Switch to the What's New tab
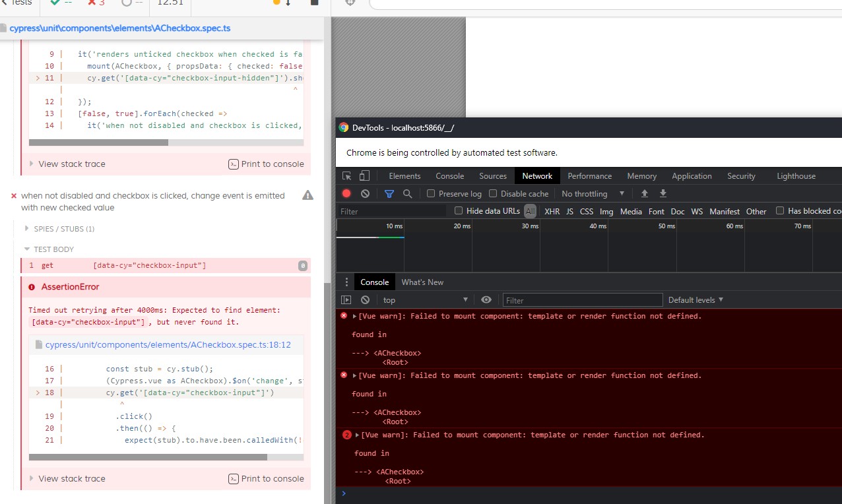 (x=422, y=282)
